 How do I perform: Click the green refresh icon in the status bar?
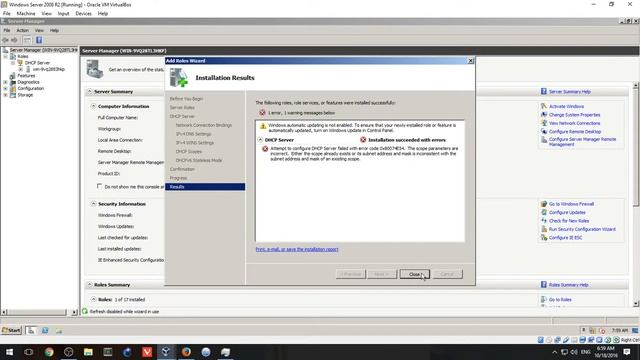click(x=85, y=311)
